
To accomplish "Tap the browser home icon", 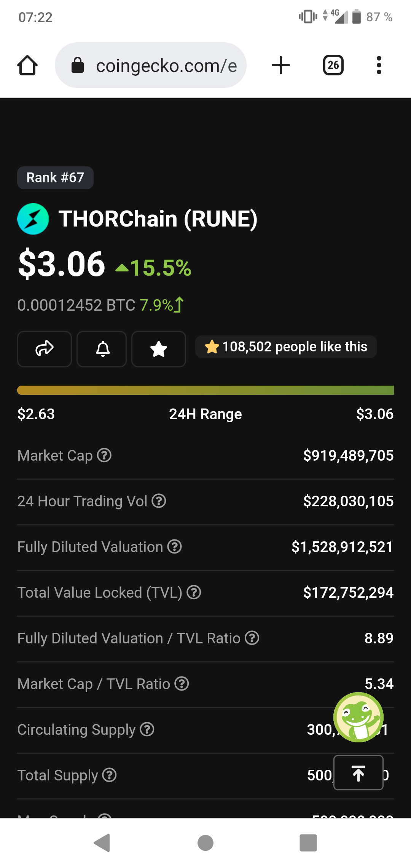I will pos(27,65).
